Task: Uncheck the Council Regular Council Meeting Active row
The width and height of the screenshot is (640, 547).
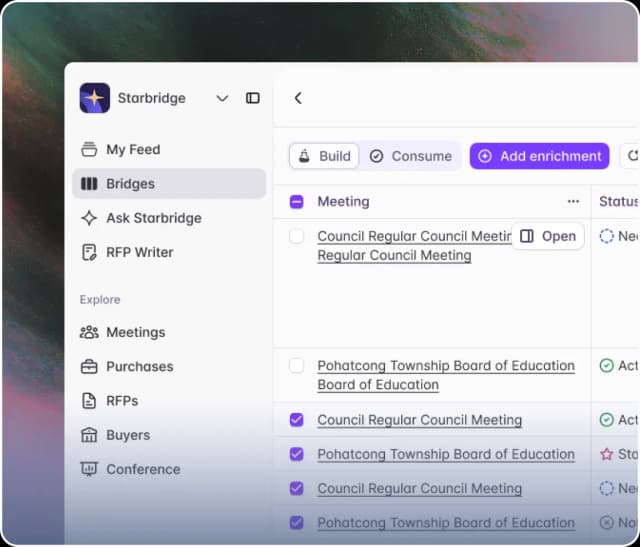Action: click(x=297, y=420)
